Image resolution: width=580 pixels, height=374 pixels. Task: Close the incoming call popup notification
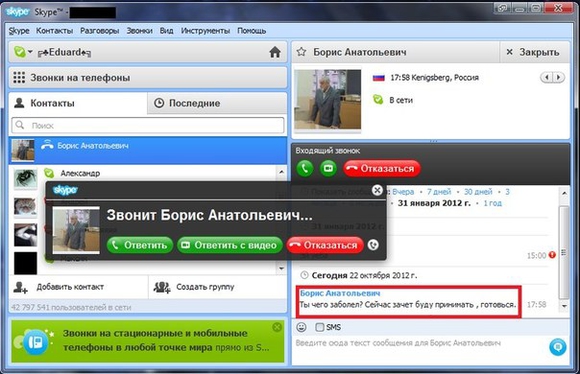377,190
